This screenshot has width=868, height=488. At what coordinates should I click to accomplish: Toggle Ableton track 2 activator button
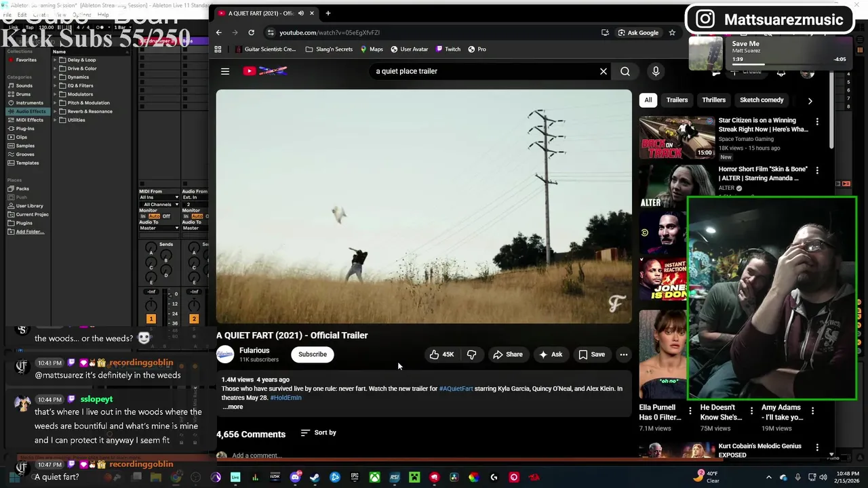point(193,319)
